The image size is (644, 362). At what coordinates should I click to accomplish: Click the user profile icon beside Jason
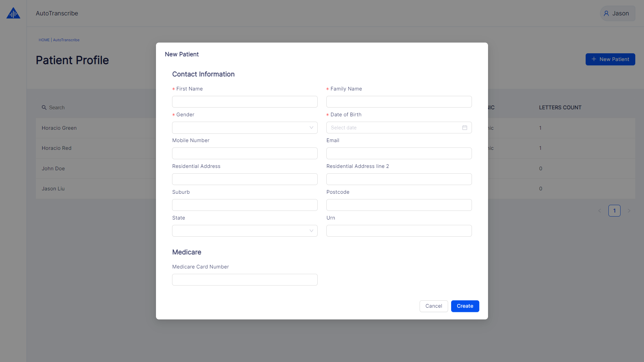click(606, 13)
